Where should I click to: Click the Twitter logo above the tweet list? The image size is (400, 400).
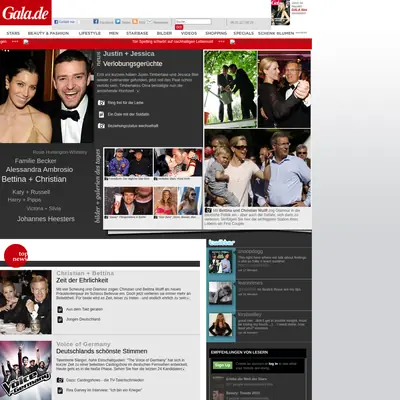click(x=222, y=243)
